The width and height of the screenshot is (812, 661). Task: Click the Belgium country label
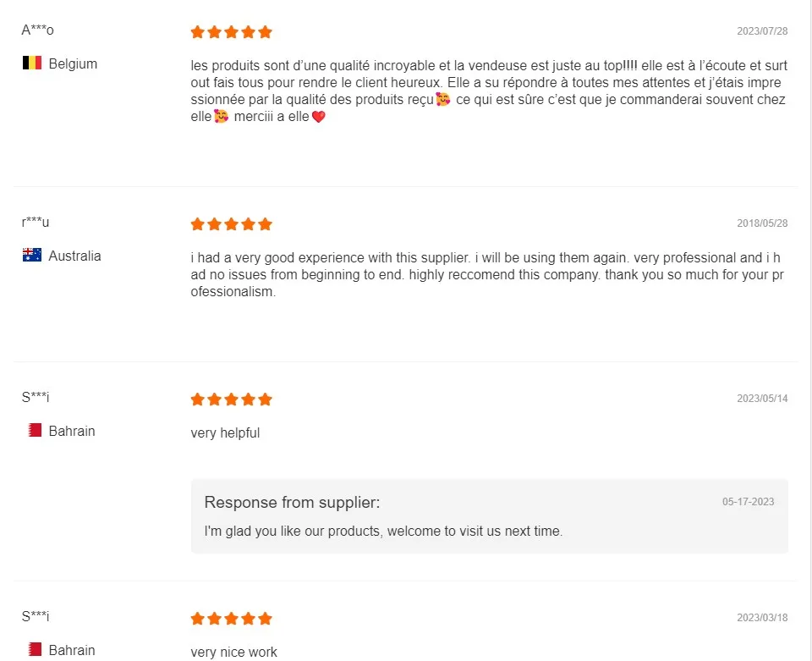(x=73, y=64)
